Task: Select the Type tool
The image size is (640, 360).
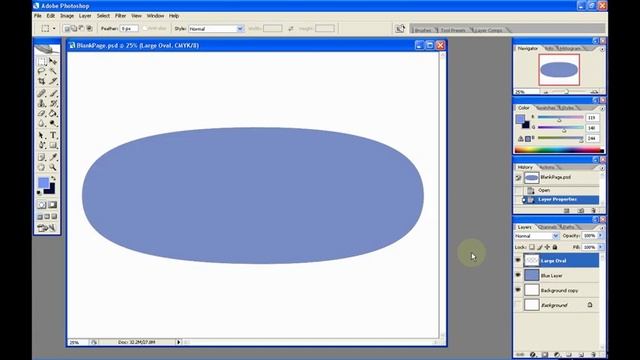Action: [x=53, y=135]
